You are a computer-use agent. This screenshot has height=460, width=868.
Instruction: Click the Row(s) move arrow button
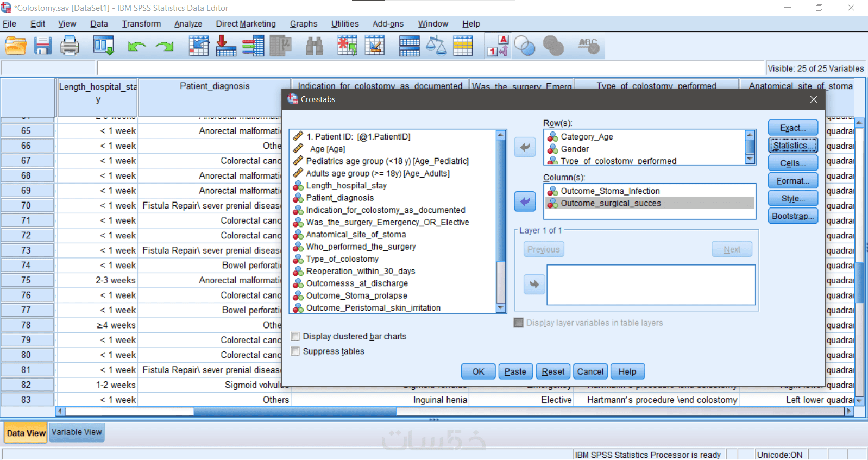tap(525, 147)
